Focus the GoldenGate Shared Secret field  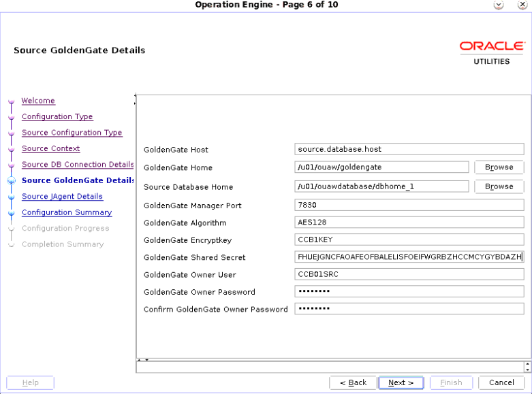(x=409, y=257)
